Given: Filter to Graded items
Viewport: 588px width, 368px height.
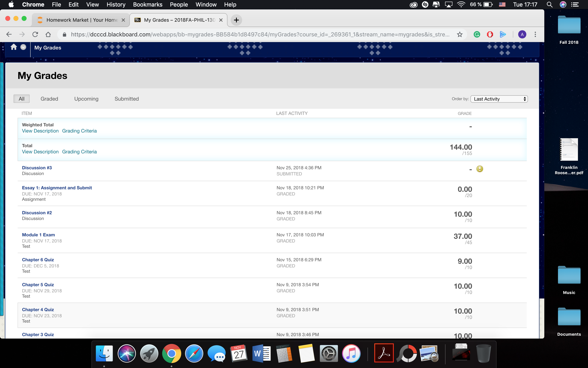Looking at the screenshot, I should tap(49, 99).
